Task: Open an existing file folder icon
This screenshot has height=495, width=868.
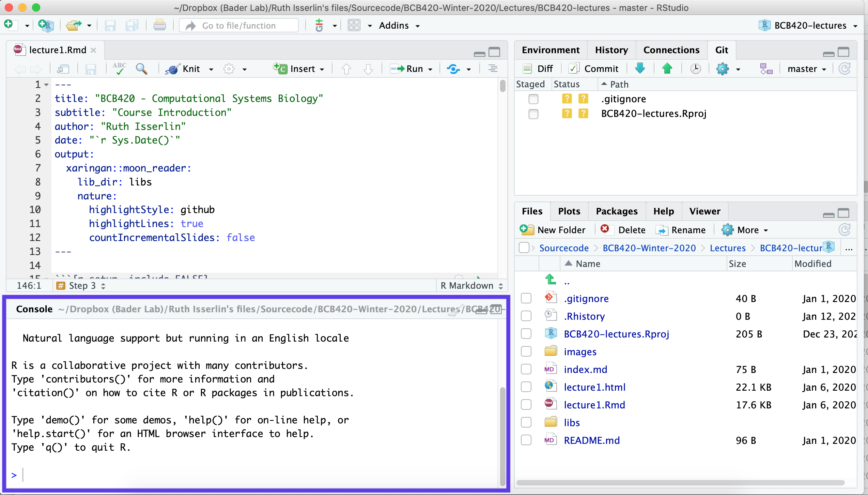Action: (74, 25)
